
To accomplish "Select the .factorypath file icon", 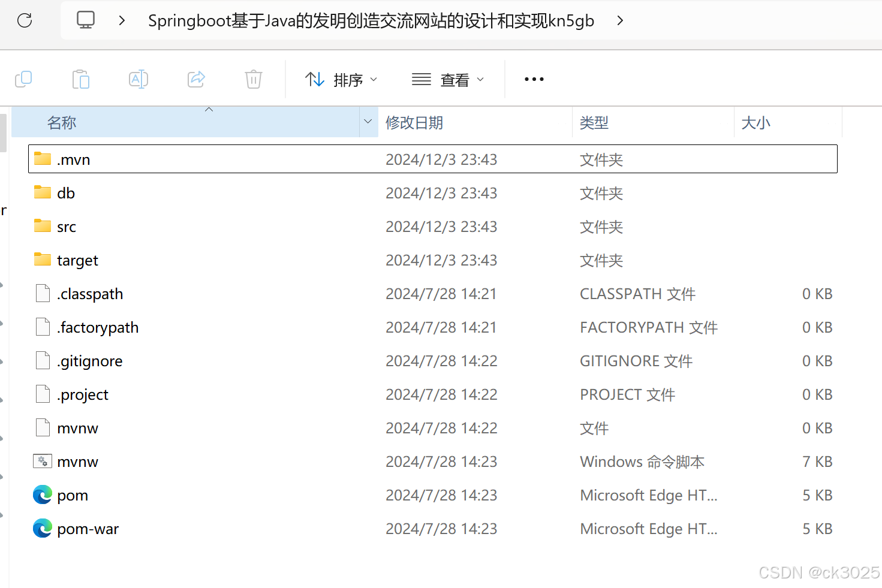I will coord(43,327).
